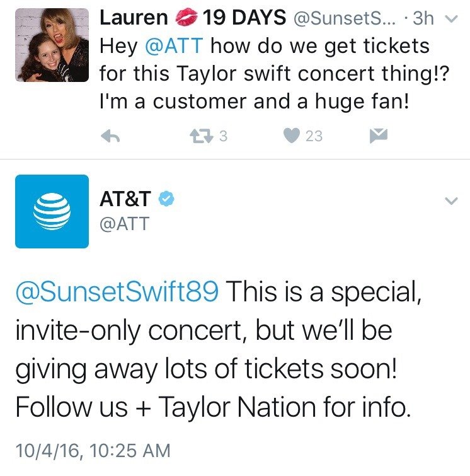Expand the chevron menu on AT&T's tweet
The width and height of the screenshot is (470, 476).
click(x=450, y=201)
